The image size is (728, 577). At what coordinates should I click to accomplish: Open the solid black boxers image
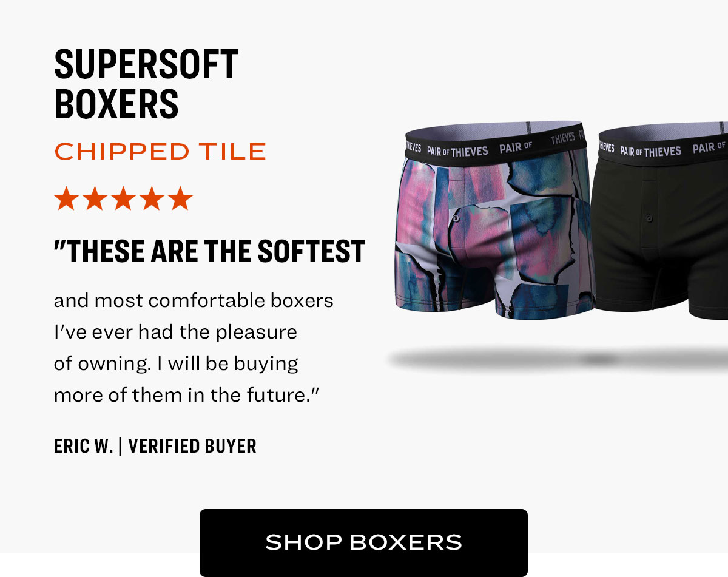coord(662,220)
